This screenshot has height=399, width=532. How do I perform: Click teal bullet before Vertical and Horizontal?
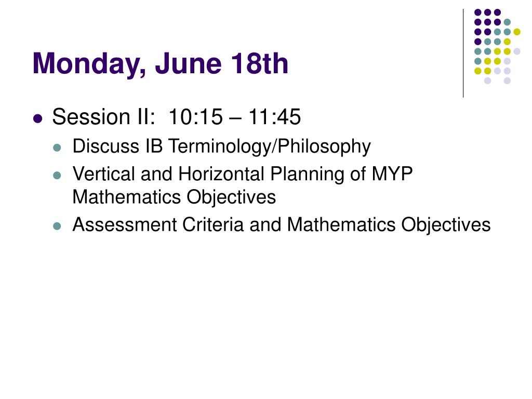tap(57, 176)
